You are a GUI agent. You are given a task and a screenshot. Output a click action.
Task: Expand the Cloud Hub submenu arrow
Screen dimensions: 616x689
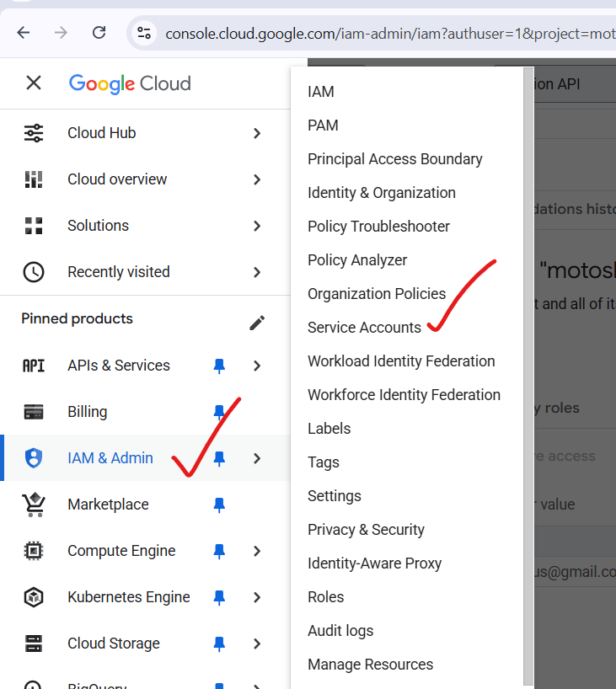pos(257,133)
